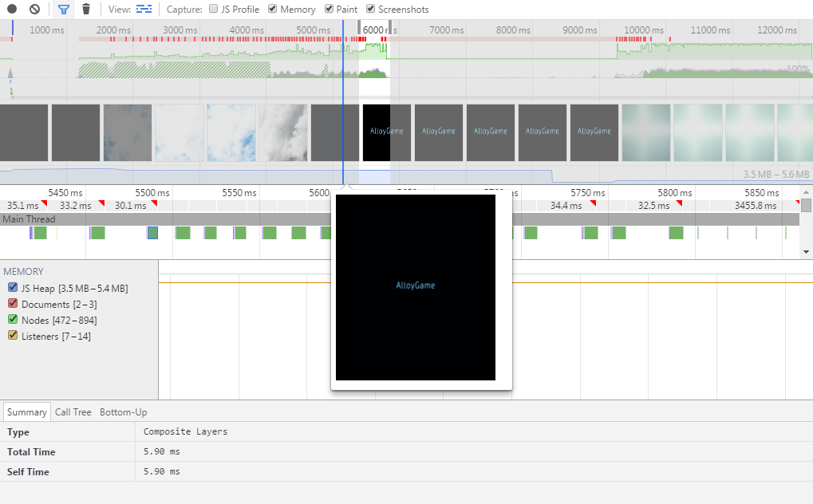Screen dimensions: 813x504
Task: Click the red marker on 32.5 ms frame
Action: [681, 203]
